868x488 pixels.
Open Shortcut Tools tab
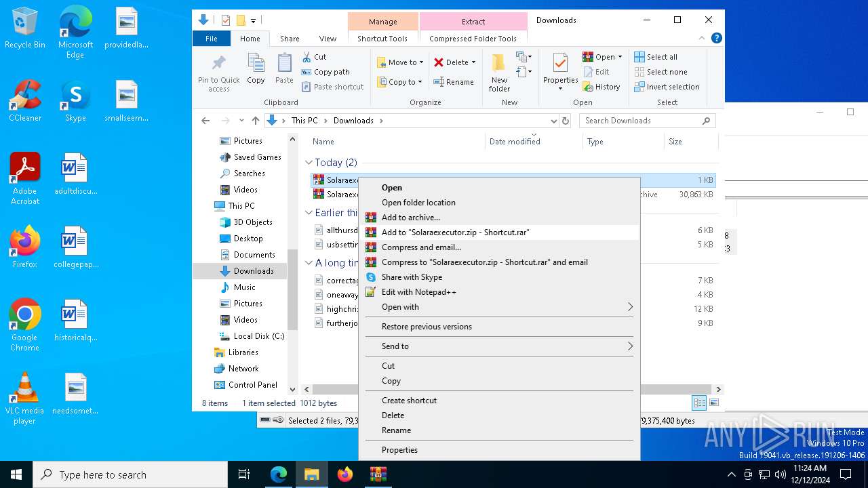(x=382, y=39)
